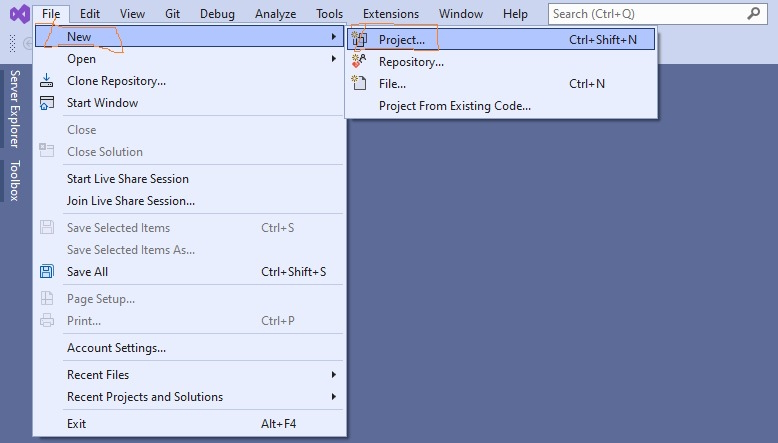Viewport: 778px width, 443px height.
Task: Expand Recent Projects and Solutions arrow
Action: tap(334, 396)
